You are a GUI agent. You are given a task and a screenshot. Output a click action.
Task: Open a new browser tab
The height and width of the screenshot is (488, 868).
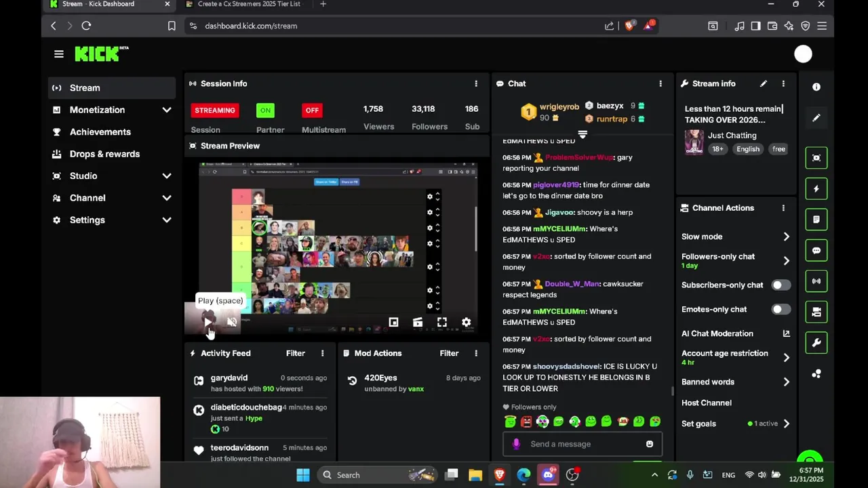click(323, 4)
